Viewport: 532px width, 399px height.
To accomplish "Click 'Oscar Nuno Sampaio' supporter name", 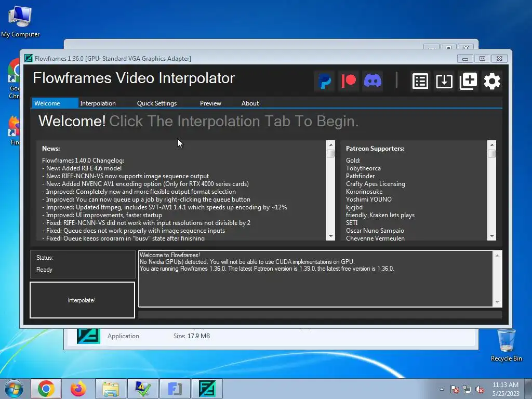I will [x=375, y=231].
